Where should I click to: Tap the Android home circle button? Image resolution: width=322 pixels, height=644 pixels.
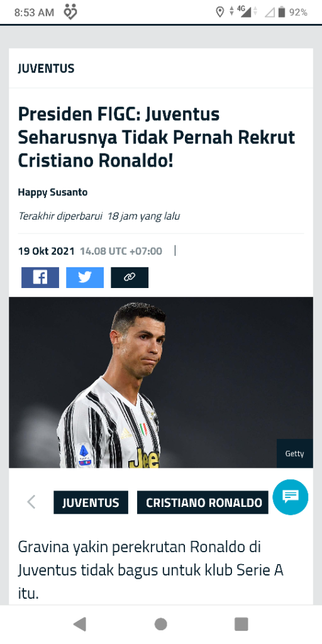pyautogui.click(x=160, y=624)
